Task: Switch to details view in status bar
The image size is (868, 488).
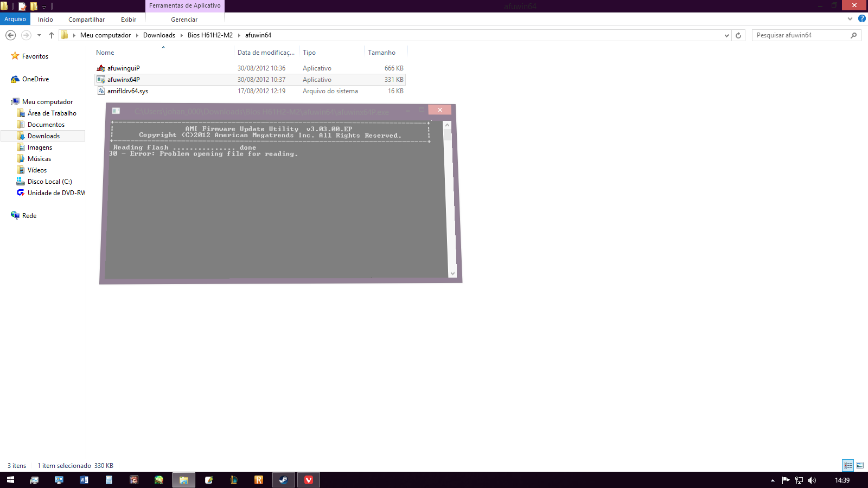Action: [848, 466]
